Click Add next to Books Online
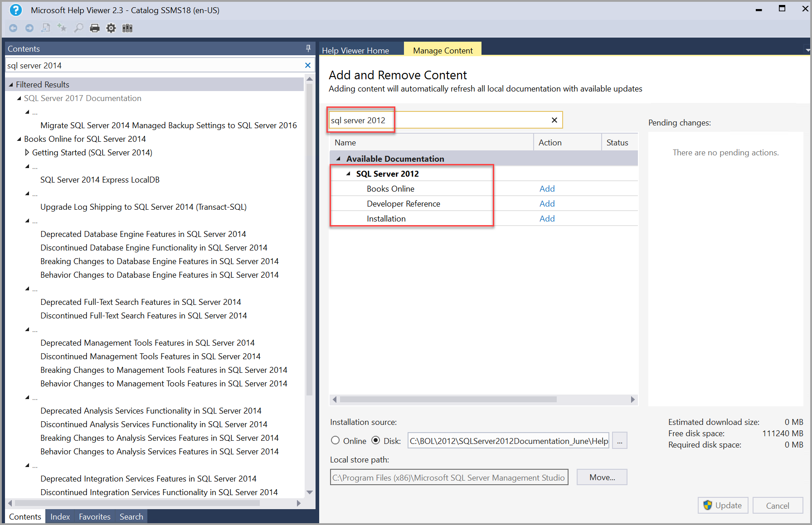The width and height of the screenshot is (812, 525). click(x=547, y=188)
